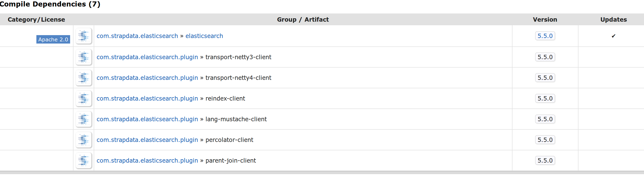Click the icon beside reindex-client

[x=84, y=99]
